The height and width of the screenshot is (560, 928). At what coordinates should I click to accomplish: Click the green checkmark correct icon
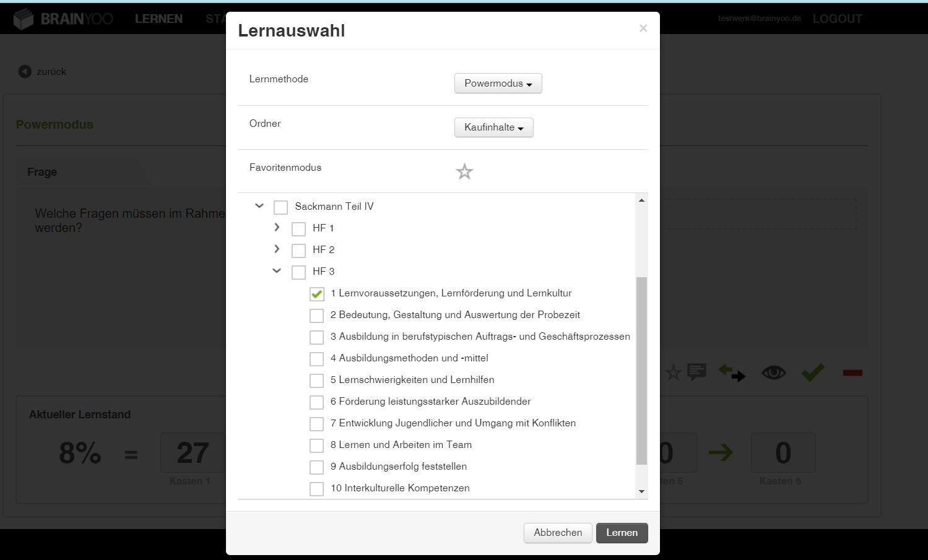(813, 373)
